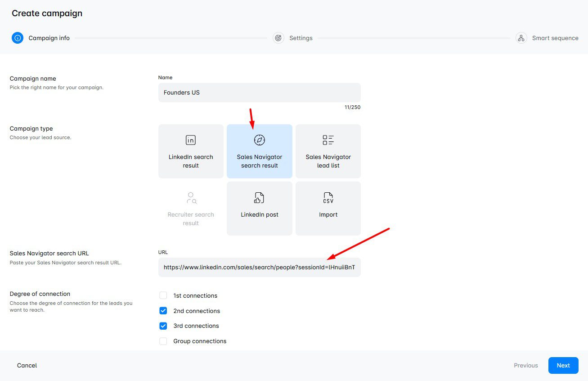Go to the Settings step
588x381 pixels.
(x=292, y=38)
